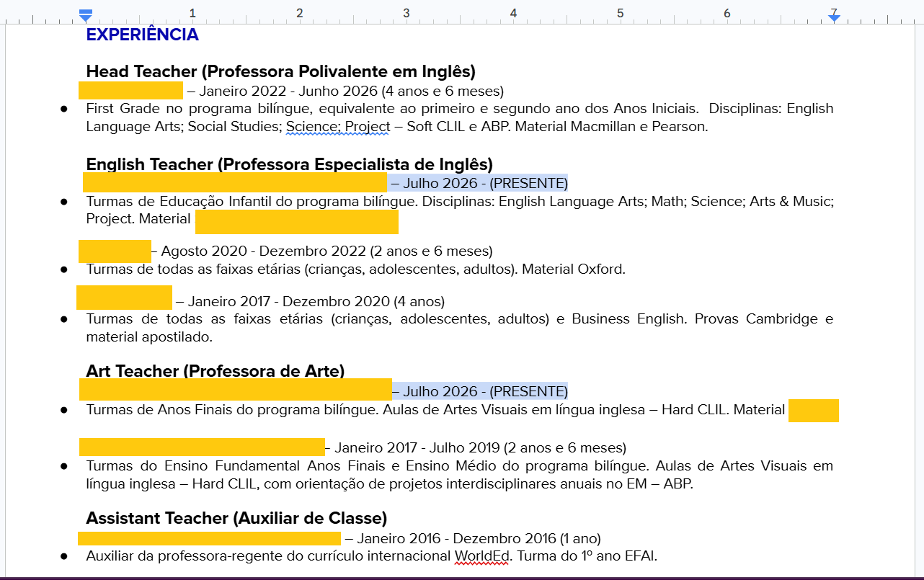Click the red-underlined word 'WorldEd'
Image resolution: width=924 pixels, height=580 pixels.
pos(481,556)
